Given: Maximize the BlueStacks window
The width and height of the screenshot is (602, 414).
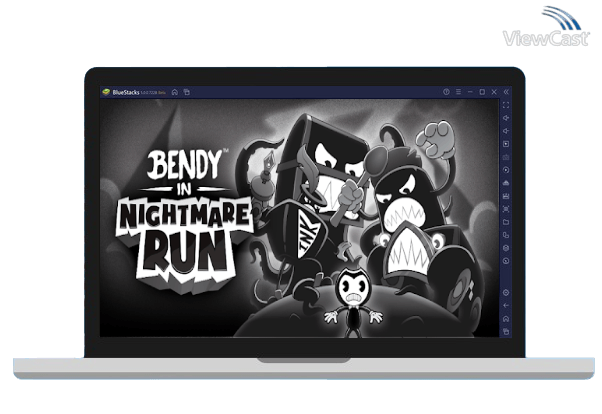Looking at the screenshot, I should pos(482,92).
